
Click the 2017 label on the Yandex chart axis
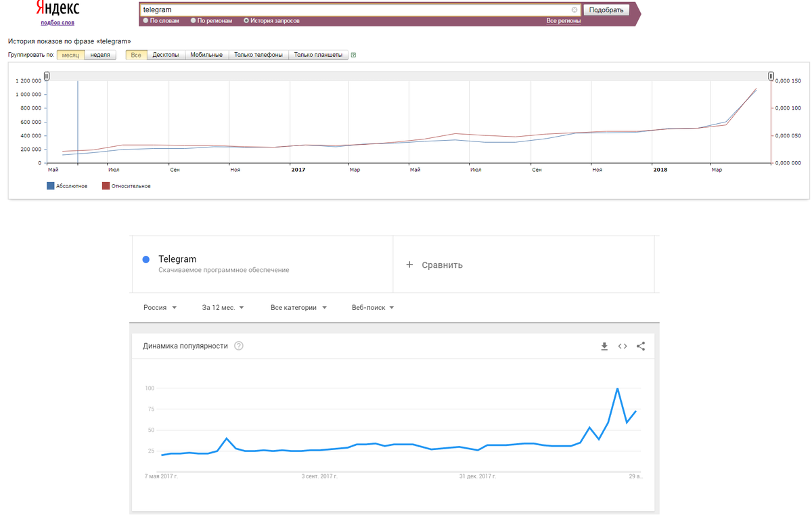pyautogui.click(x=298, y=170)
